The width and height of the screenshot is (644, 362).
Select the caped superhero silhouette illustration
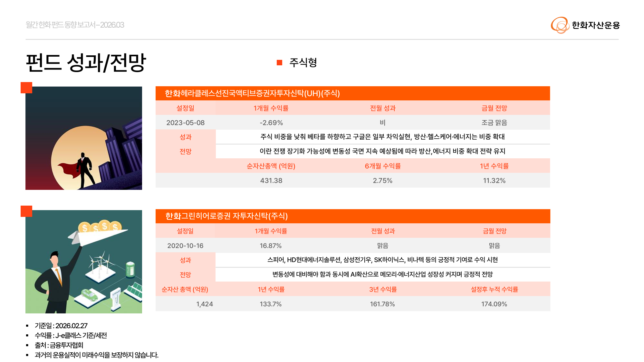pos(84,138)
